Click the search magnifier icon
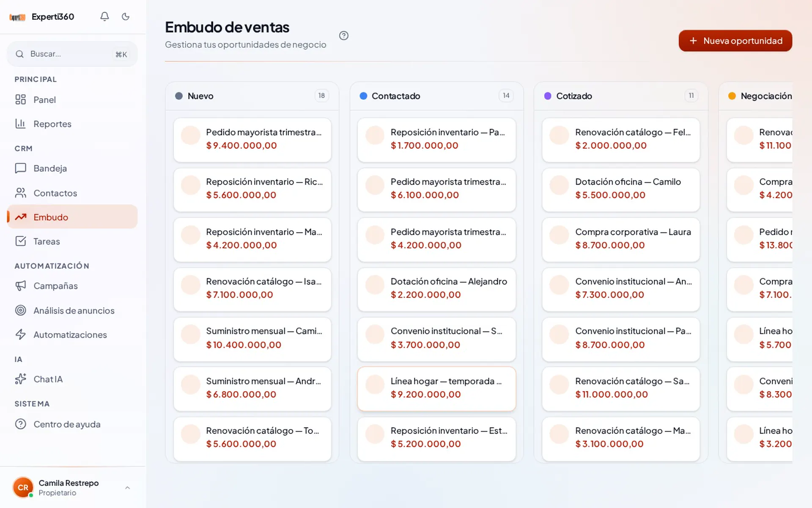812x508 pixels. pyautogui.click(x=19, y=54)
